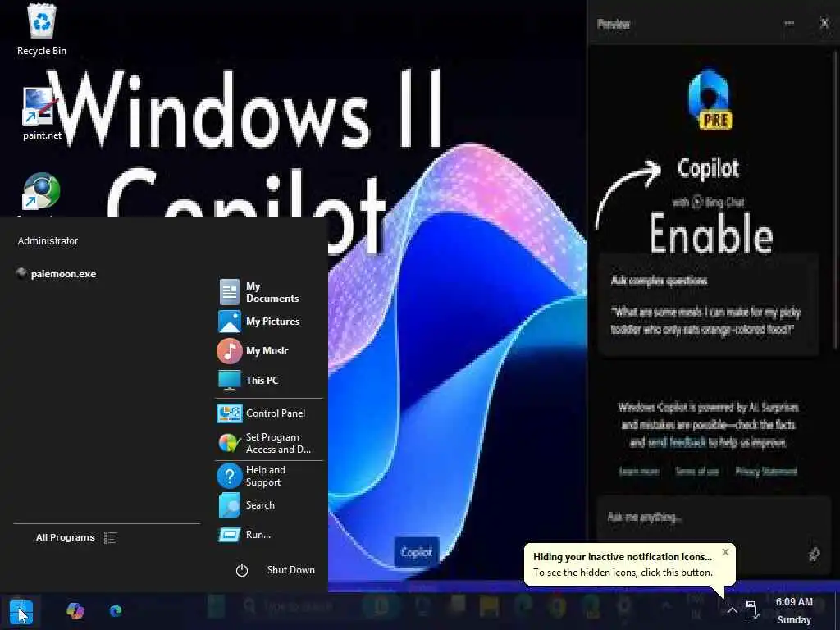840x630 pixels.
Task: Launch Copilot icon on the taskbar
Action: (75, 610)
